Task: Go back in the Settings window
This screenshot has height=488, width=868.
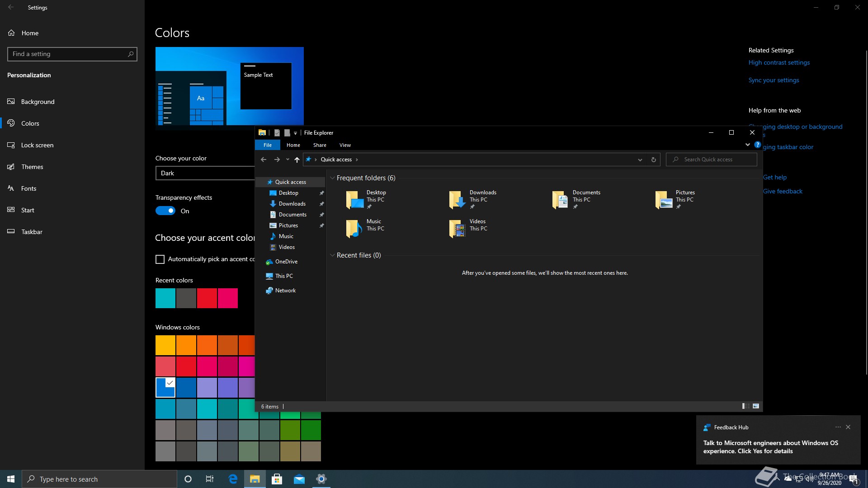Action: [11, 7]
